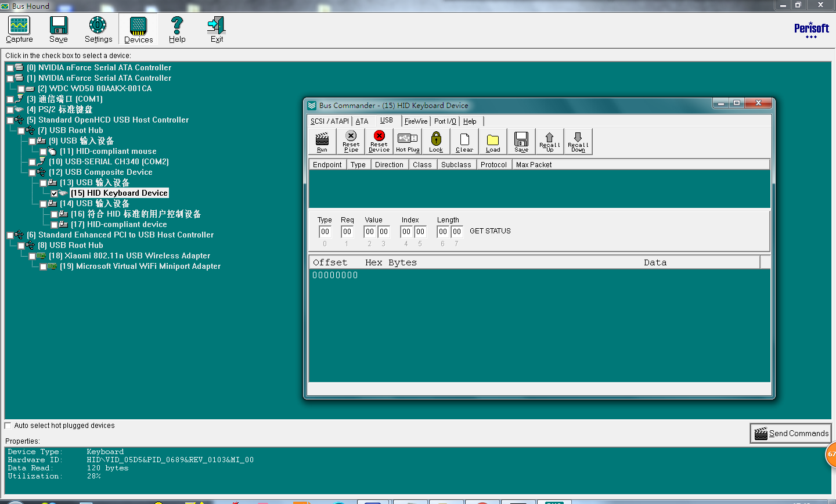This screenshot has height=504, width=836.
Task: Uncheck the HID Keyboard Device checkbox
Action: point(54,193)
